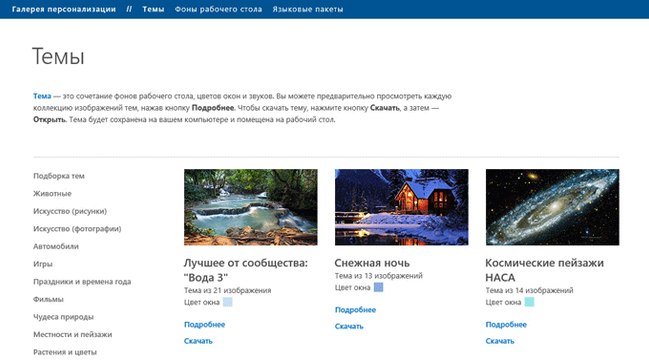This screenshot has width=649, height=360.
Task: Click text Тема из 21 изображения
Action: (x=228, y=290)
